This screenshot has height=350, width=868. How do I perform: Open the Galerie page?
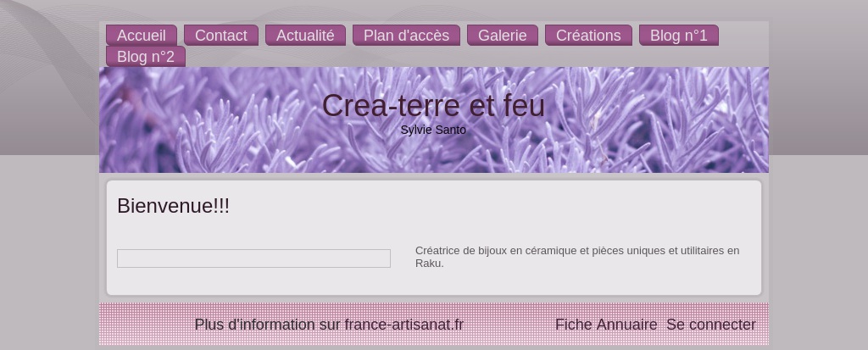point(502,36)
